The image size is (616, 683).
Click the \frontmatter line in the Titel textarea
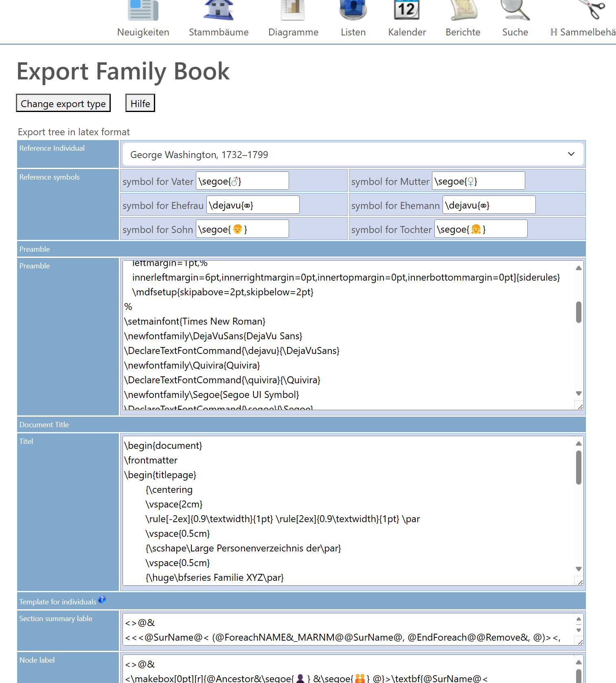tap(151, 460)
